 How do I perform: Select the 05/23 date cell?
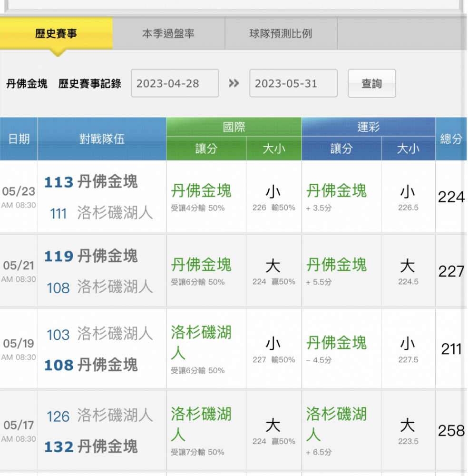pos(19,197)
